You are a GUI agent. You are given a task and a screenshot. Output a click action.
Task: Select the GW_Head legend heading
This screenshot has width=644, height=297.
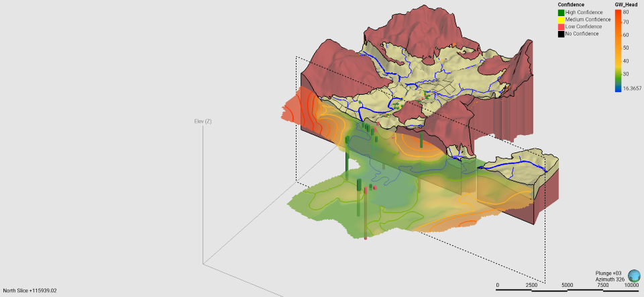(x=626, y=5)
